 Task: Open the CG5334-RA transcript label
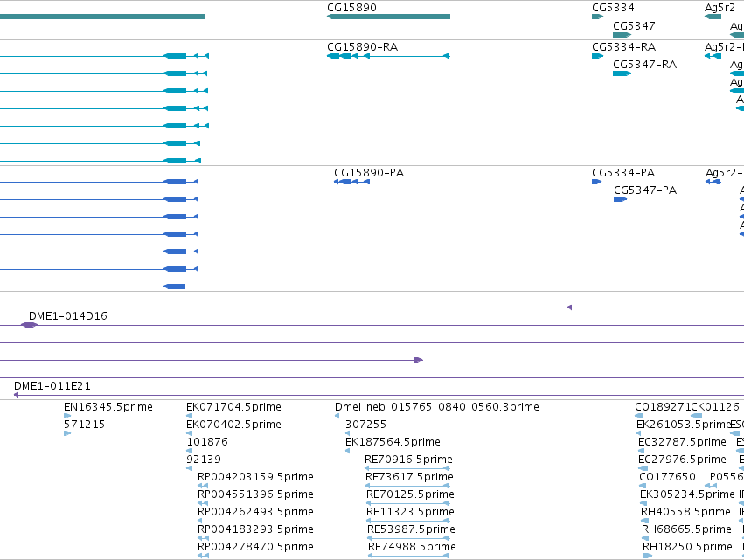point(623,47)
